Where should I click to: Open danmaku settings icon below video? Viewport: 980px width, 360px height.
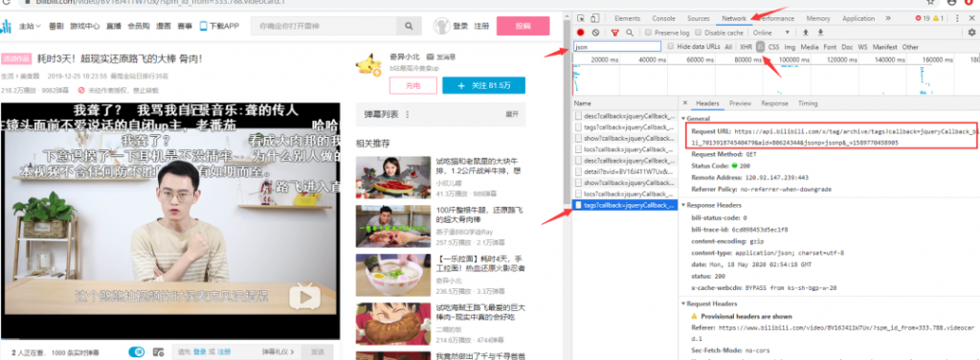(158, 352)
